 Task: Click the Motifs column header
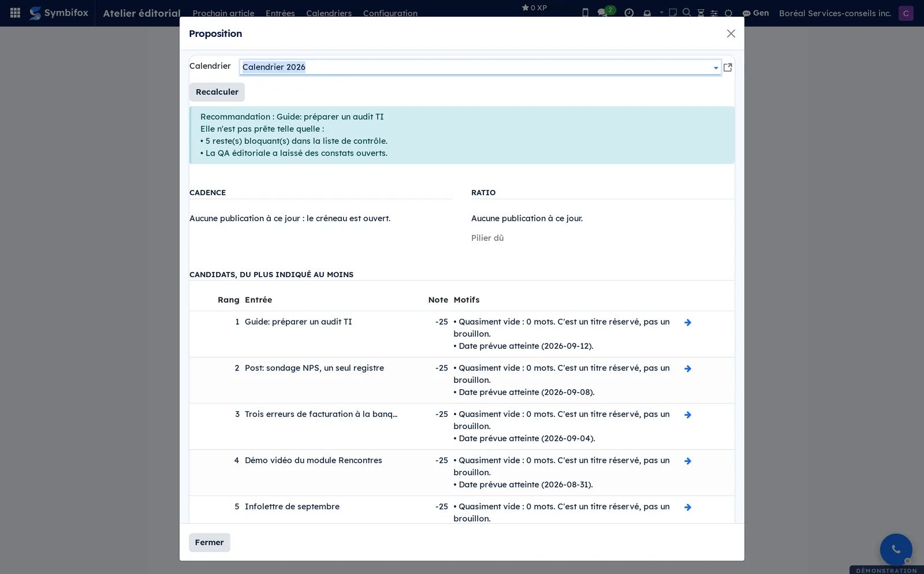[467, 300]
